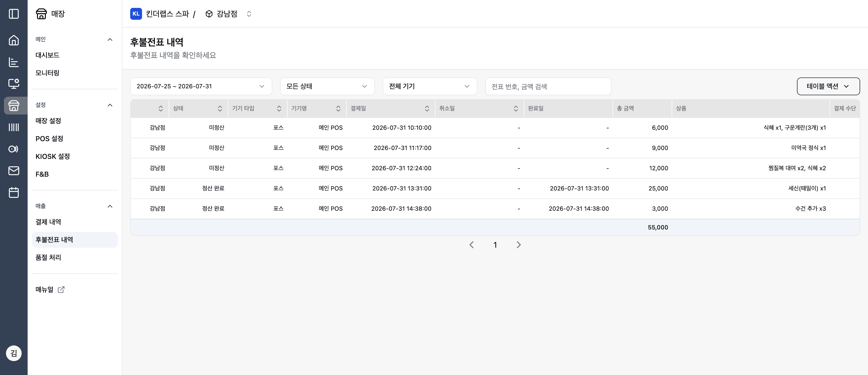Sort by 기기 타입 column
The image size is (868, 375).
click(x=279, y=109)
